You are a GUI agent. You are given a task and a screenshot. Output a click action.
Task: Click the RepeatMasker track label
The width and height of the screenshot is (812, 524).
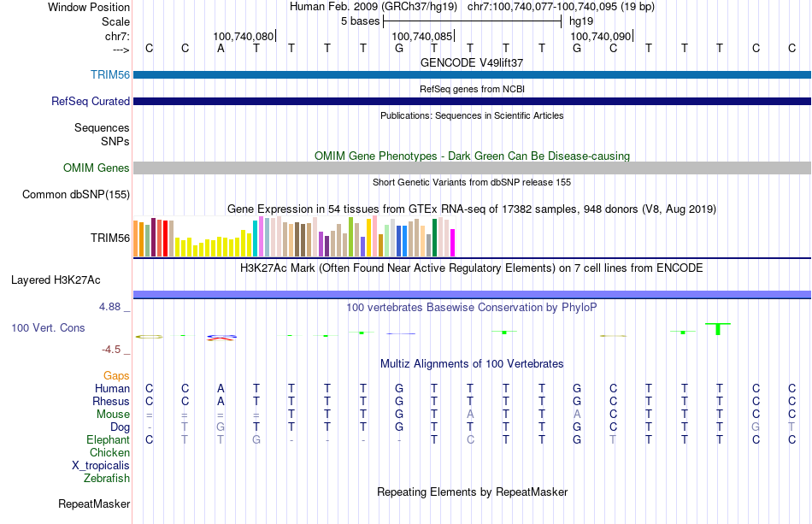[x=94, y=503]
